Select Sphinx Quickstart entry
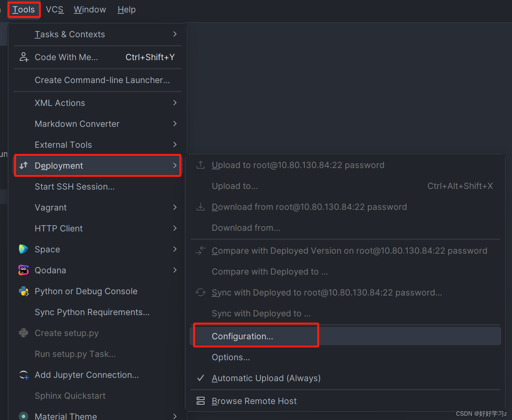 97,395
